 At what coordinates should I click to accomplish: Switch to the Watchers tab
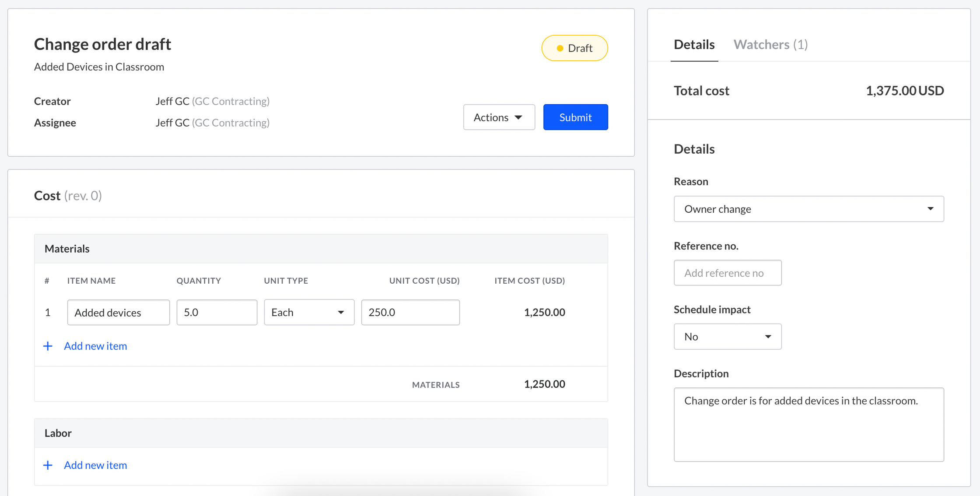pos(770,45)
